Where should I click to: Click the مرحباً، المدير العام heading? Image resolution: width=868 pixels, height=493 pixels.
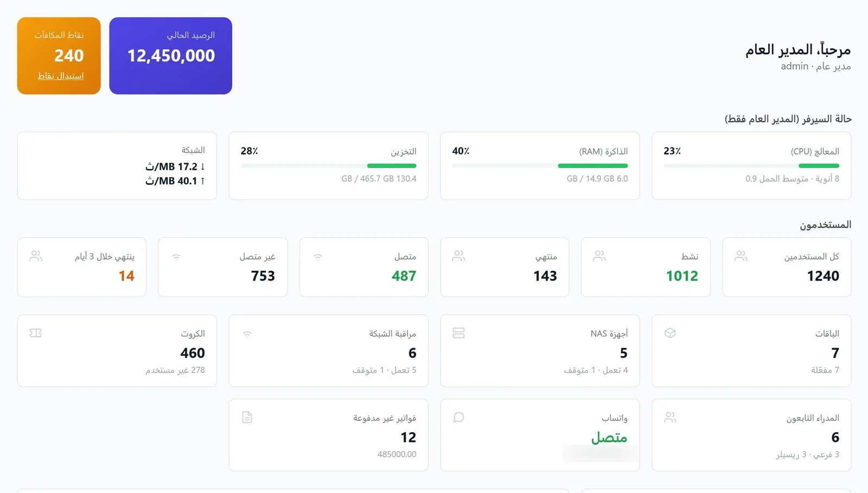(798, 50)
